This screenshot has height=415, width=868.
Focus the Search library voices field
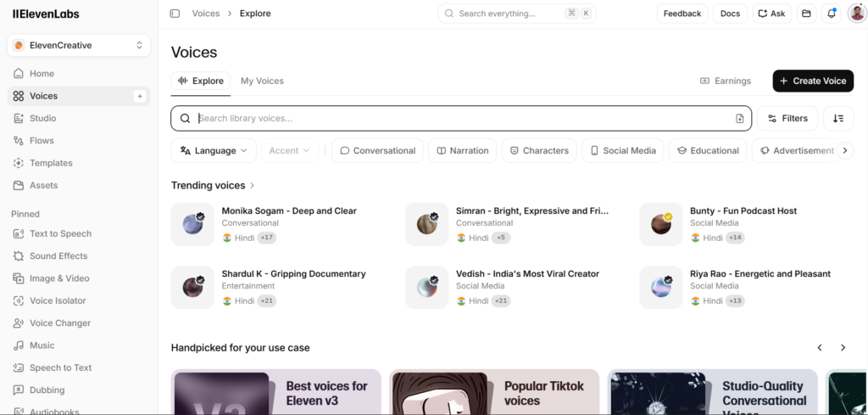click(461, 119)
